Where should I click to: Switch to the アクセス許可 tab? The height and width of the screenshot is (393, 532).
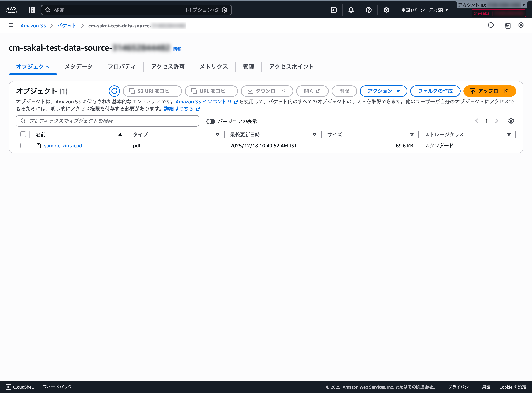pos(168,66)
